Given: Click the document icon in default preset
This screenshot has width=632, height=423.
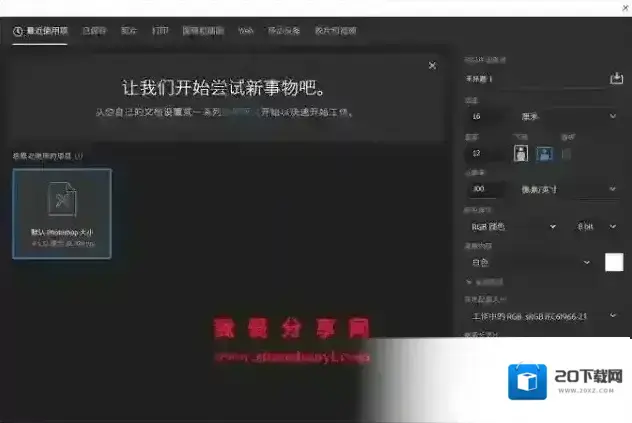Looking at the screenshot, I should tap(62, 198).
